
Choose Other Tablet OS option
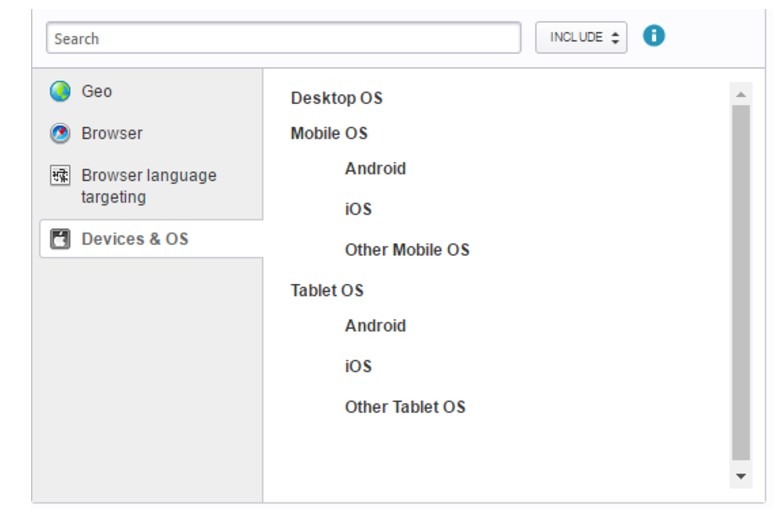pyautogui.click(x=405, y=406)
